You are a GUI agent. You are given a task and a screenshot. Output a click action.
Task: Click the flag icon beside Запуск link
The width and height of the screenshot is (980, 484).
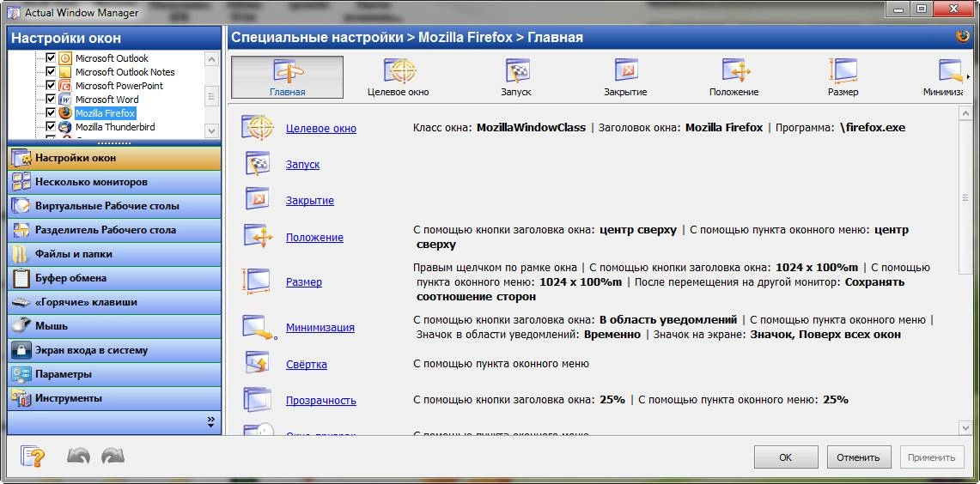(257, 164)
